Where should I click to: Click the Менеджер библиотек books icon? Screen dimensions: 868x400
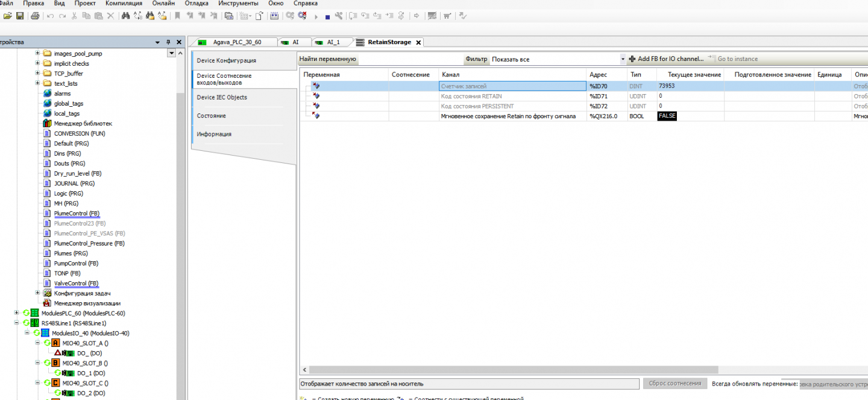click(48, 123)
